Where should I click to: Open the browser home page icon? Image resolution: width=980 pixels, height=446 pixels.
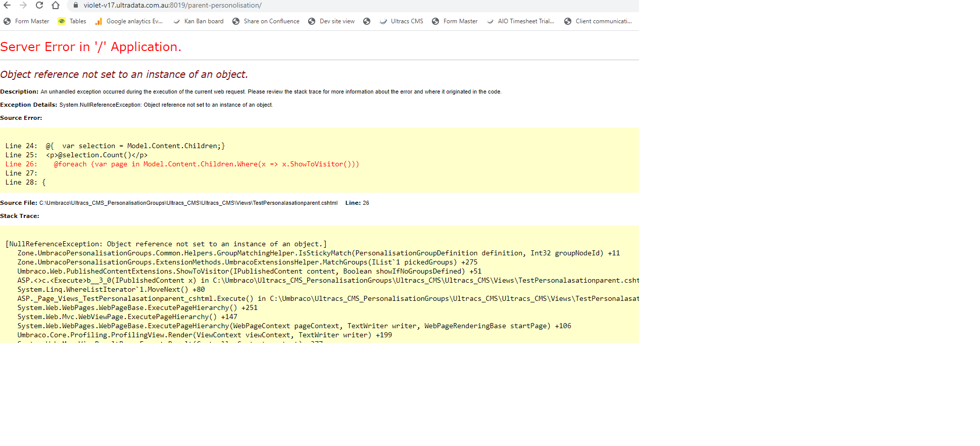(x=56, y=5)
